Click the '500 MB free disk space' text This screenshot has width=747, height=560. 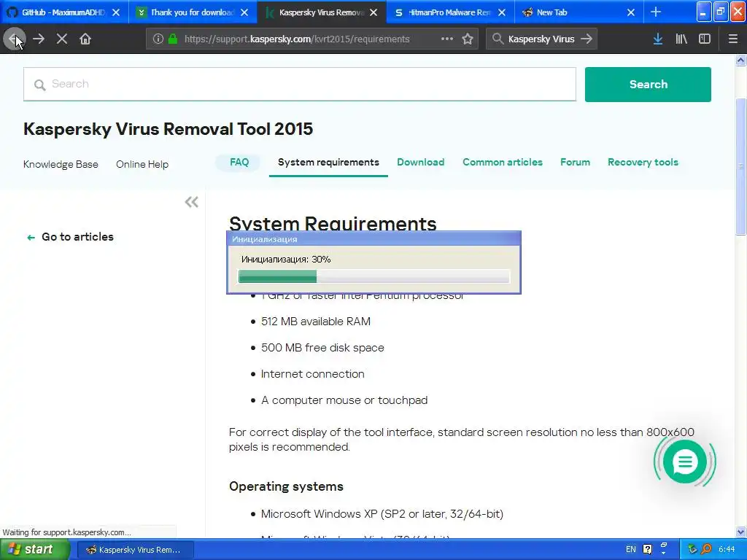(322, 348)
